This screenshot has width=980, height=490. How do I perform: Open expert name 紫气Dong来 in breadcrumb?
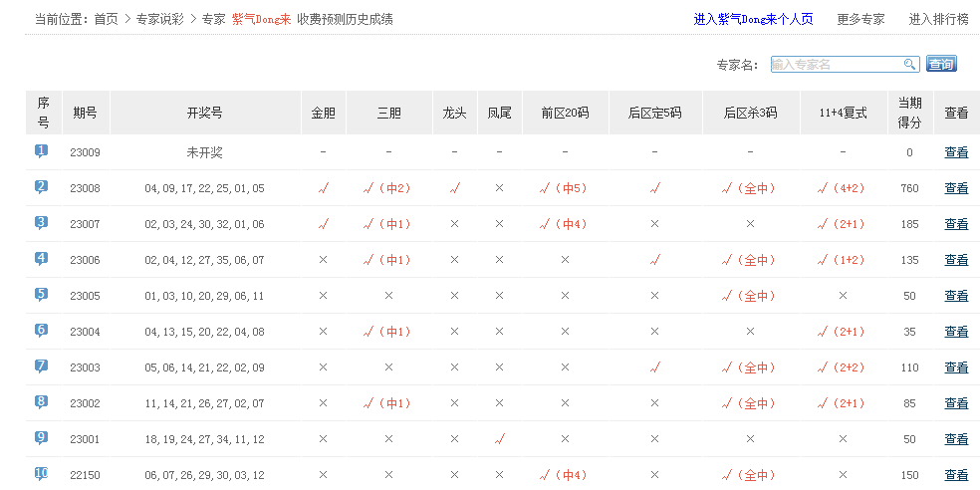pos(261,19)
